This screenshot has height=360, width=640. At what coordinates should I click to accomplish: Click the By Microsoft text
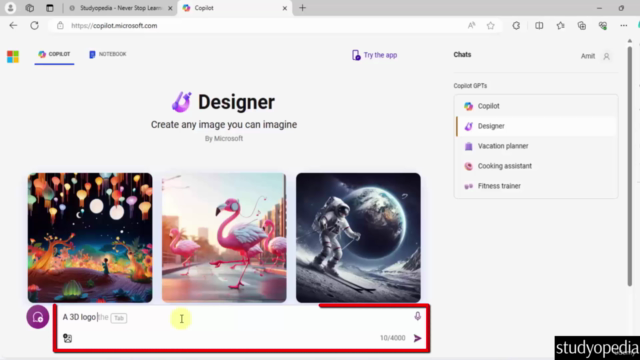coord(224,139)
